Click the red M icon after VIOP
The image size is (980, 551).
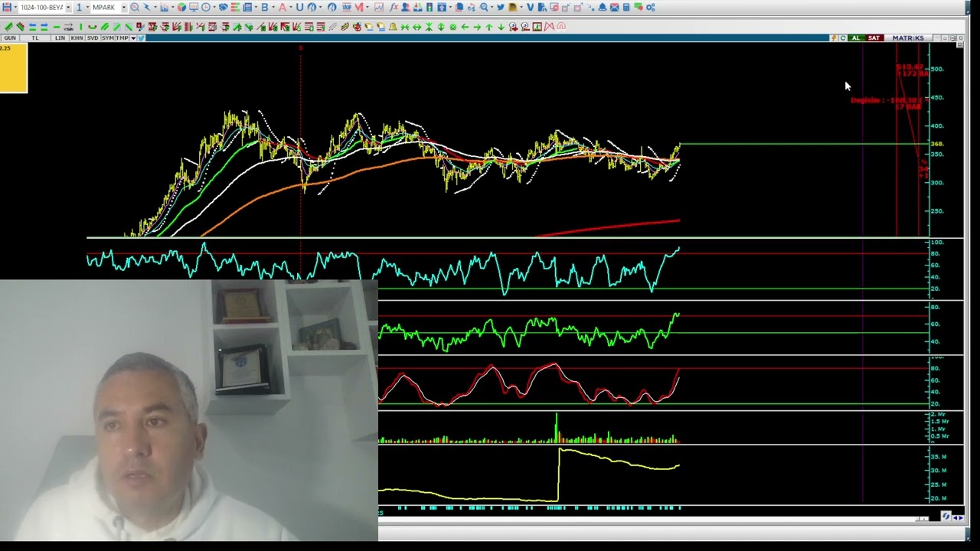(359, 8)
